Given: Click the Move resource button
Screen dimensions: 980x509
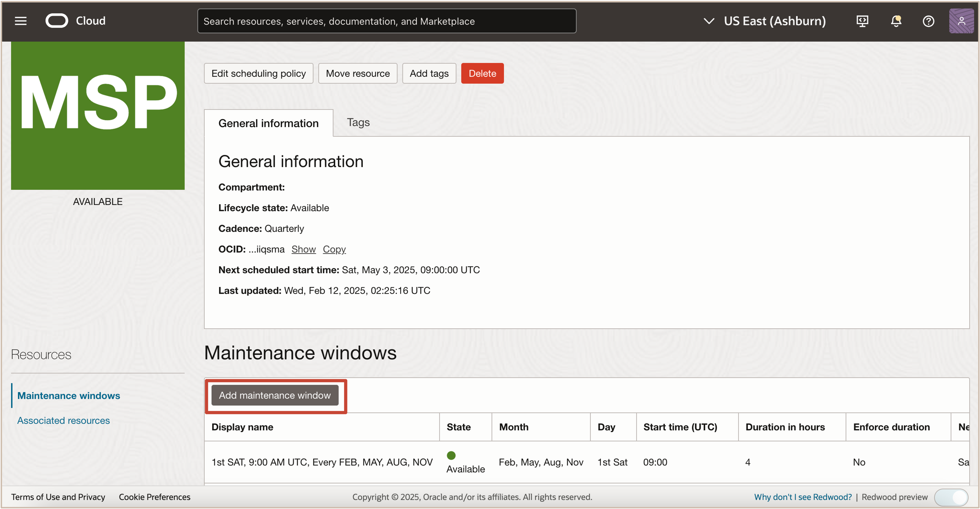Looking at the screenshot, I should click(357, 73).
